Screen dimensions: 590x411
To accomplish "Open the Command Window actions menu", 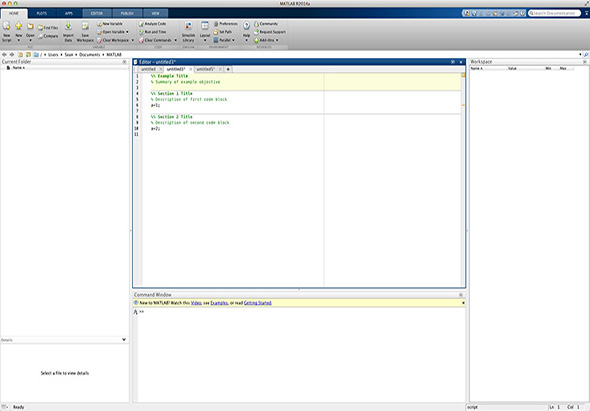I will [461, 295].
